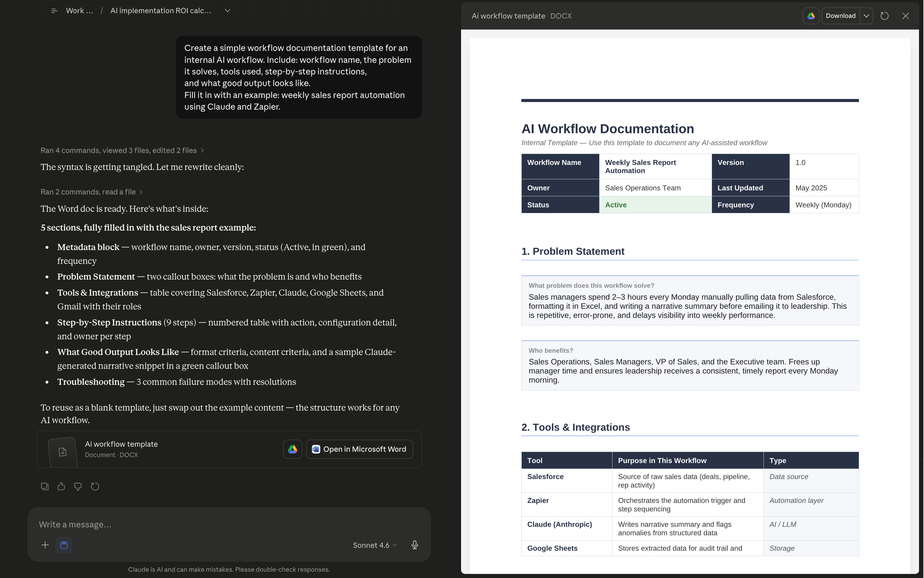The image size is (924, 578).
Task: Click the 'Metadata block' bullet in response
Action: coord(211,254)
